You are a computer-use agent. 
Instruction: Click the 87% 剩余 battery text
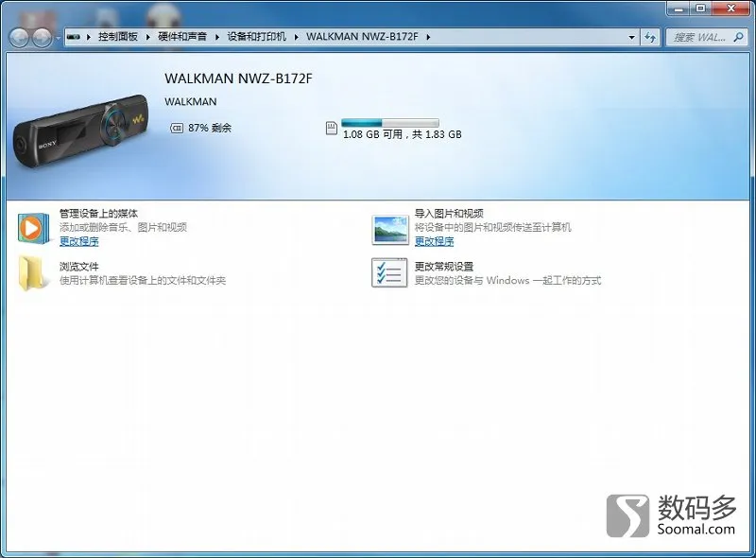[210, 128]
